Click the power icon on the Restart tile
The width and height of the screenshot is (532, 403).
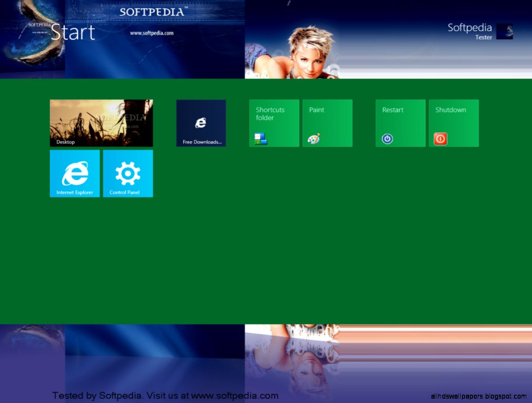pyautogui.click(x=387, y=138)
